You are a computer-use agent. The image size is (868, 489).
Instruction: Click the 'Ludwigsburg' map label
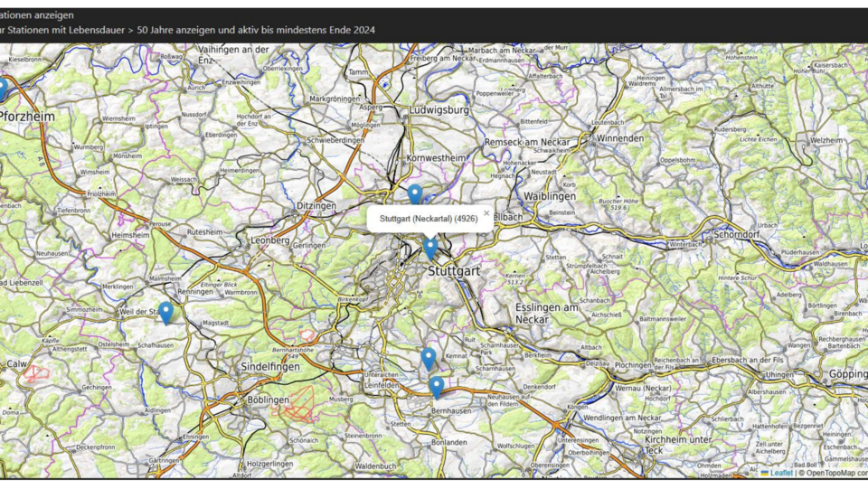(439, 110)
